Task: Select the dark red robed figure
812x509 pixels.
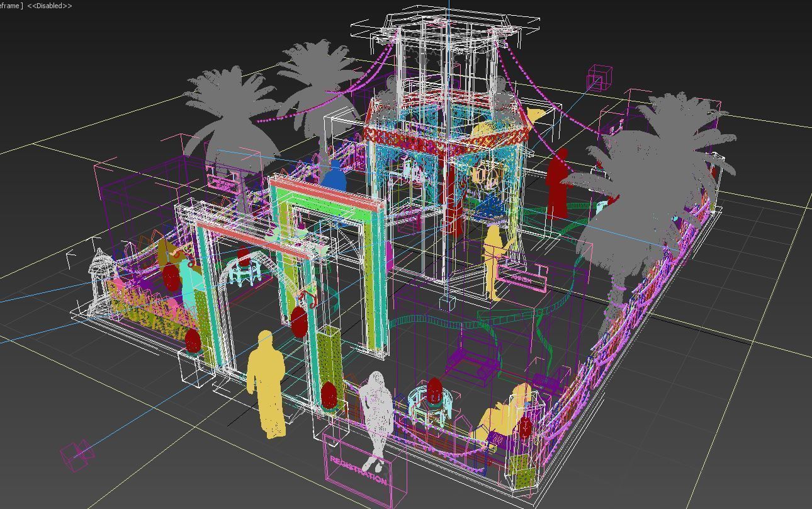Action: (558, 185)
